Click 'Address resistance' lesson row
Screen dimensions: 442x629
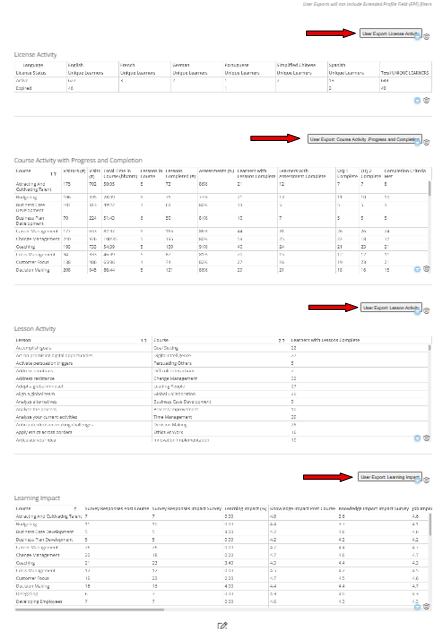[35, 378]
